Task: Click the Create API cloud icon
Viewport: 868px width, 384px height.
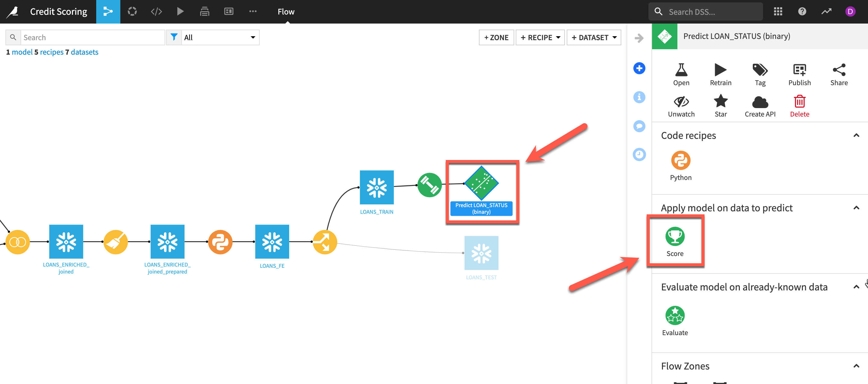Action: [760, 102]
